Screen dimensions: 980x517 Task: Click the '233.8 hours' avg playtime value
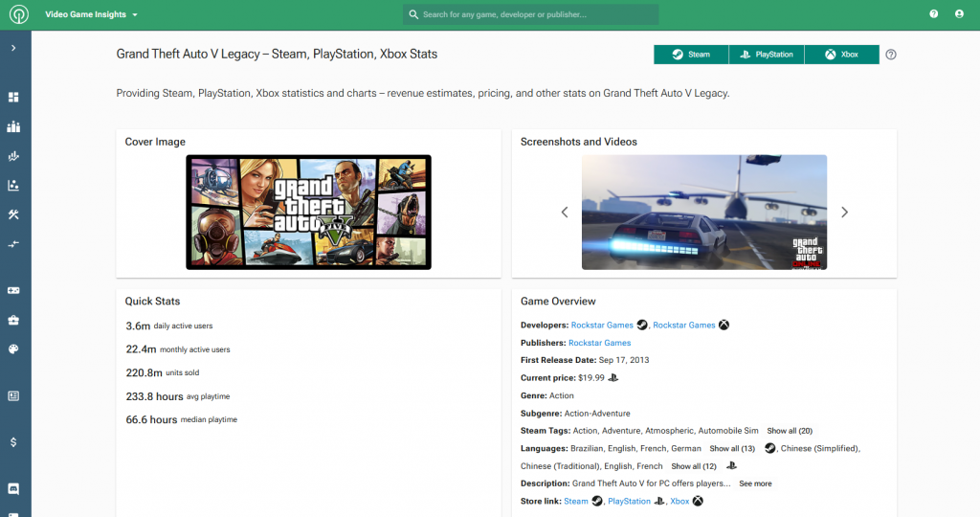tap(154, 396)
